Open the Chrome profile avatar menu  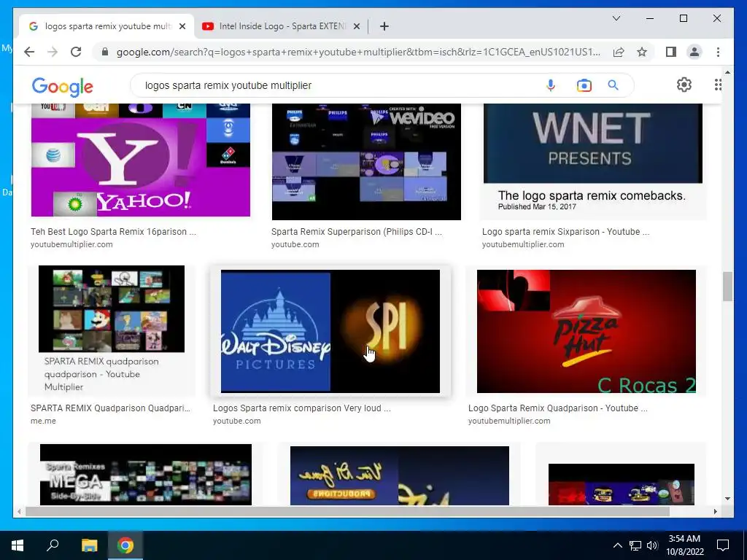pos(694,52)
